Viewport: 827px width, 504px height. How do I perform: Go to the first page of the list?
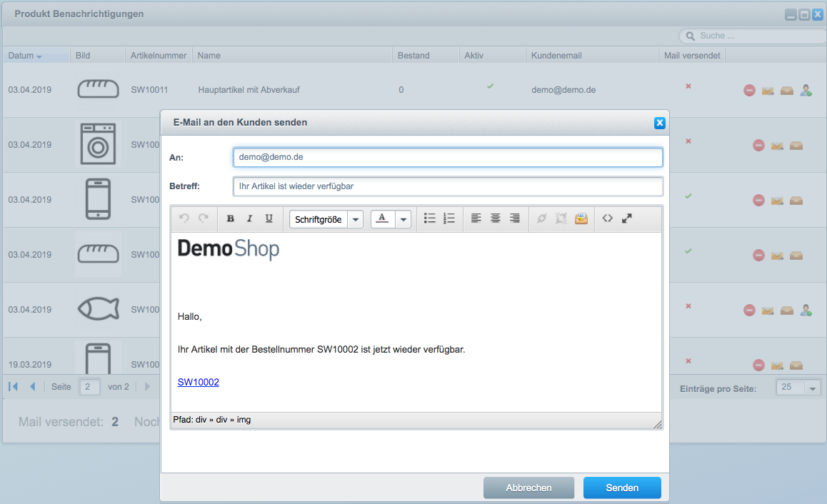[13, 386]
